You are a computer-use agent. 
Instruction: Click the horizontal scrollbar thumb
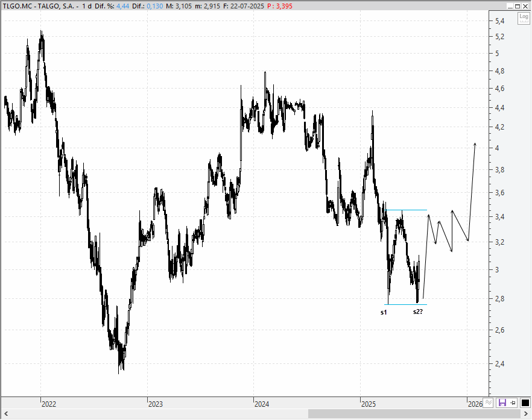(x=414, y=413)
